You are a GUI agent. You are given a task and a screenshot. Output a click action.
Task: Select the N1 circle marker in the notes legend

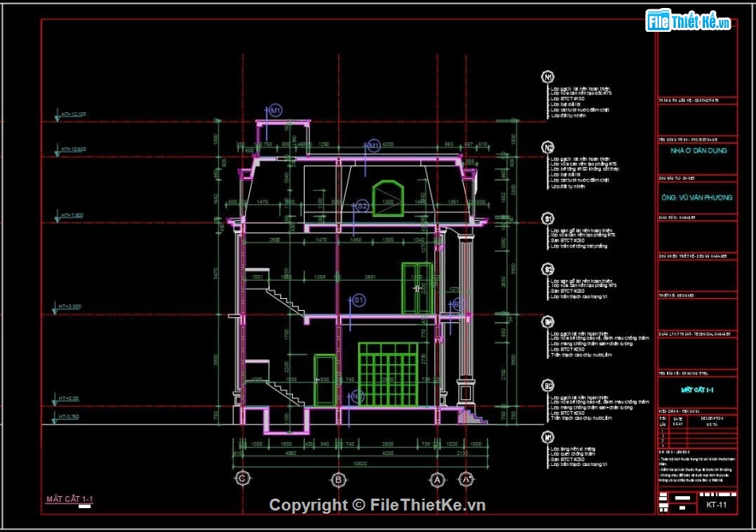tap(548, 77)
